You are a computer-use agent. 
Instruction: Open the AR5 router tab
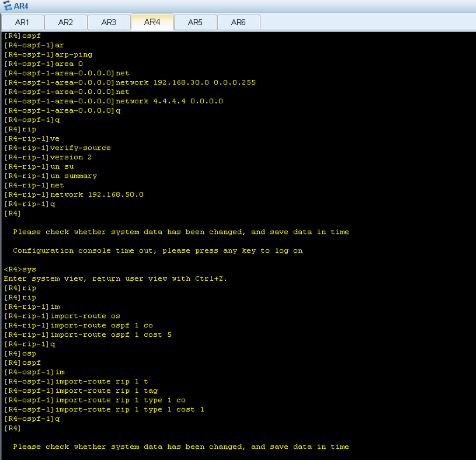click(195, 22)
